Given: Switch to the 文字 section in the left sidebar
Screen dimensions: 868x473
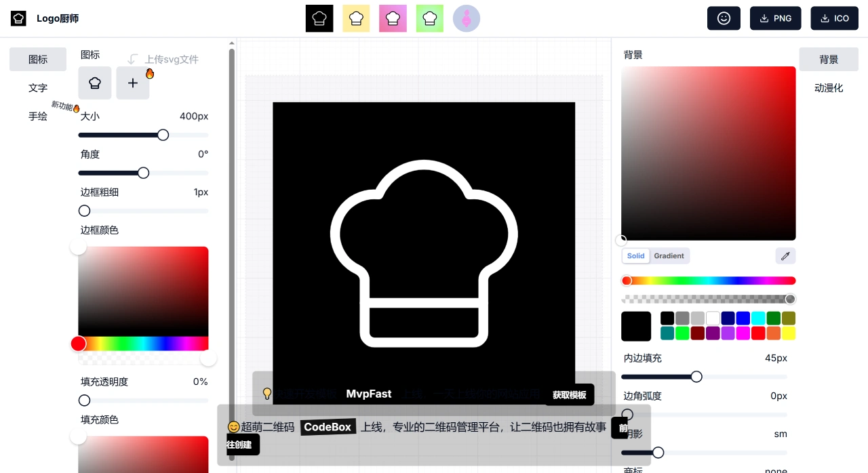Looking at the screenshot, I should point(37,87).
